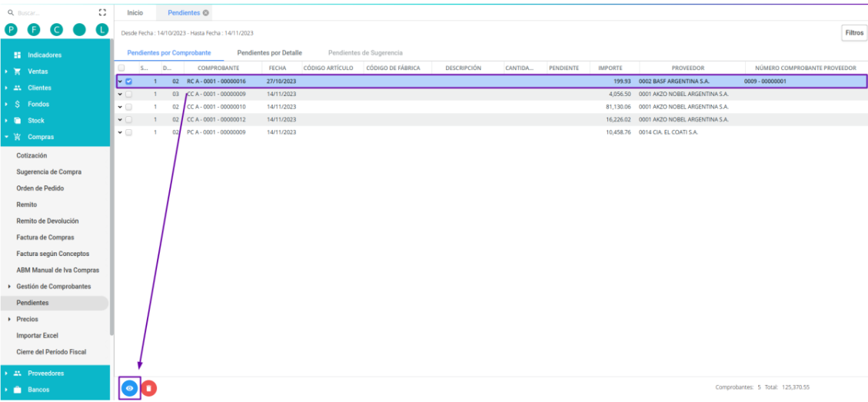Open Factura según Conceptos
This screenshot has width=868, height=402.
52,254
